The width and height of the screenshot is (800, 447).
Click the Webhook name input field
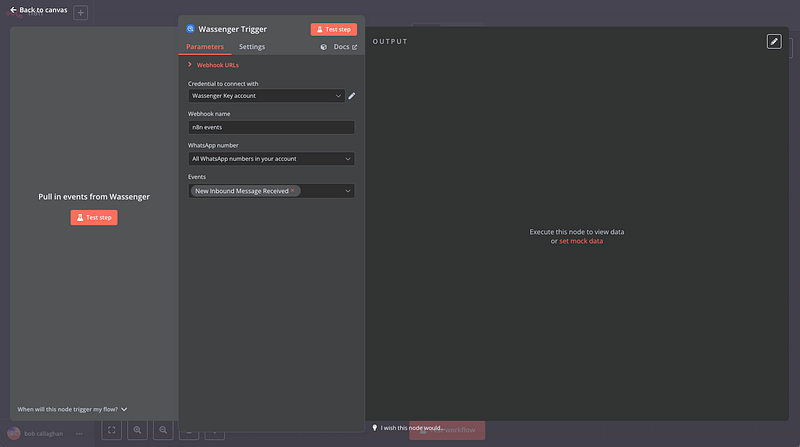pos(271,127)
